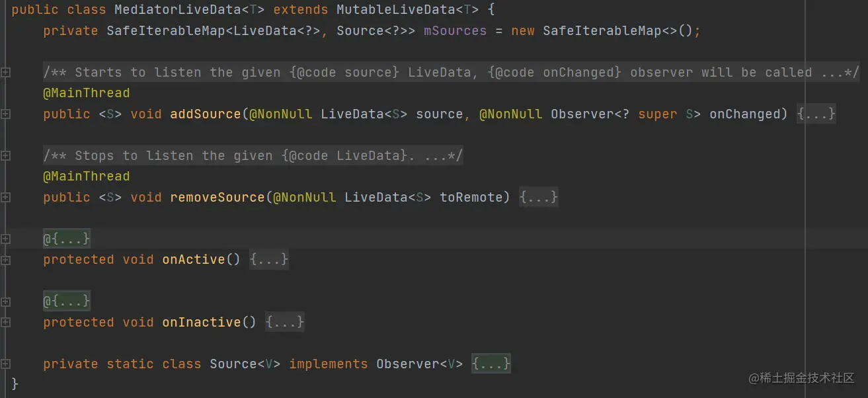The image size is (868, 398).
Task: Click the 'Observer' type in addSource parameters
Action: 582,114
